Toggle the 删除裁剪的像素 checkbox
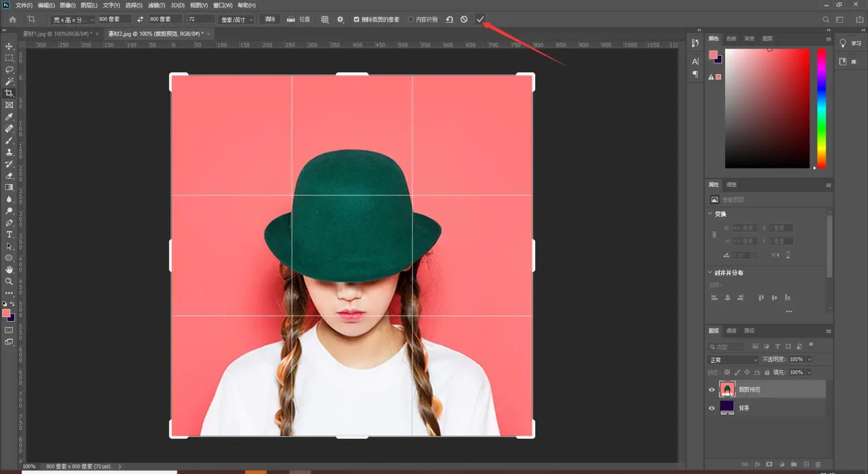This screenshot has width=868, height=474. [x=356, y=19]
